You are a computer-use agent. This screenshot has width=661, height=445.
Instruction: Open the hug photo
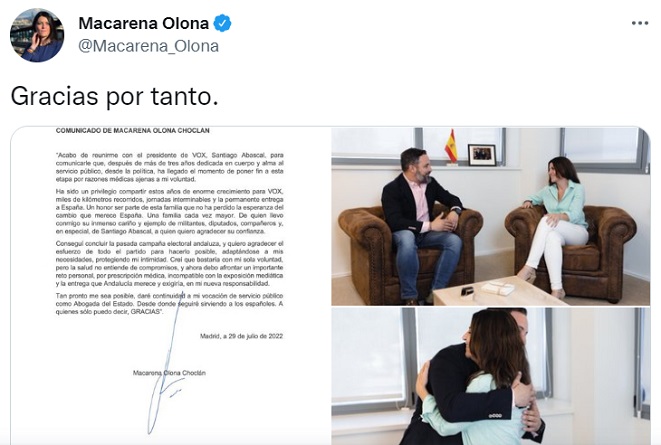[x=491, y=376]
